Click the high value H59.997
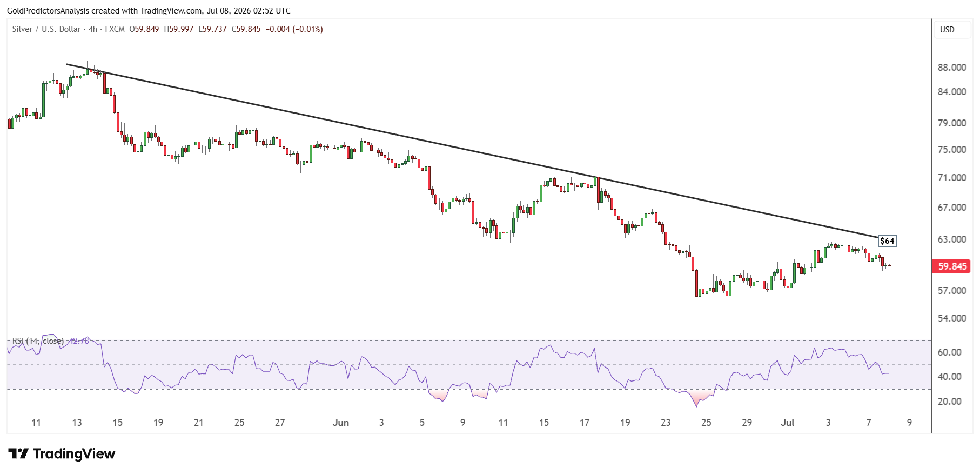The height and width of the screenshot is (474, 980). tap(179, 29)
